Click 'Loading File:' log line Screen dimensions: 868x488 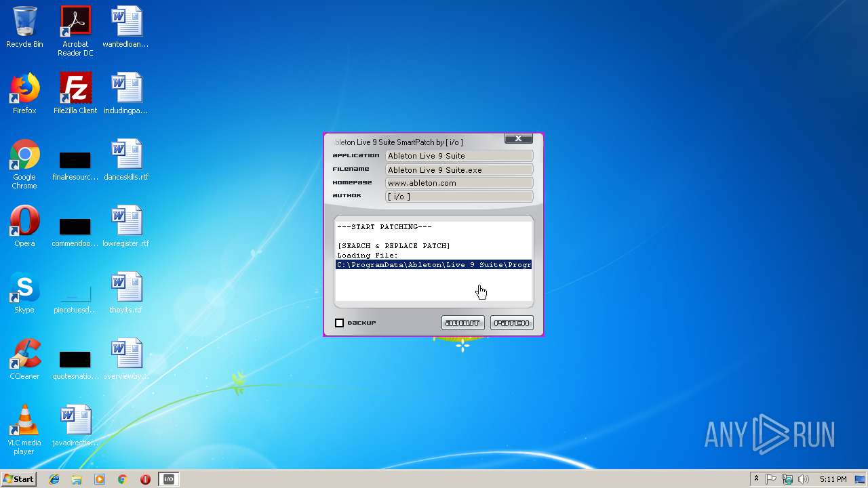(x=368, y=256)
